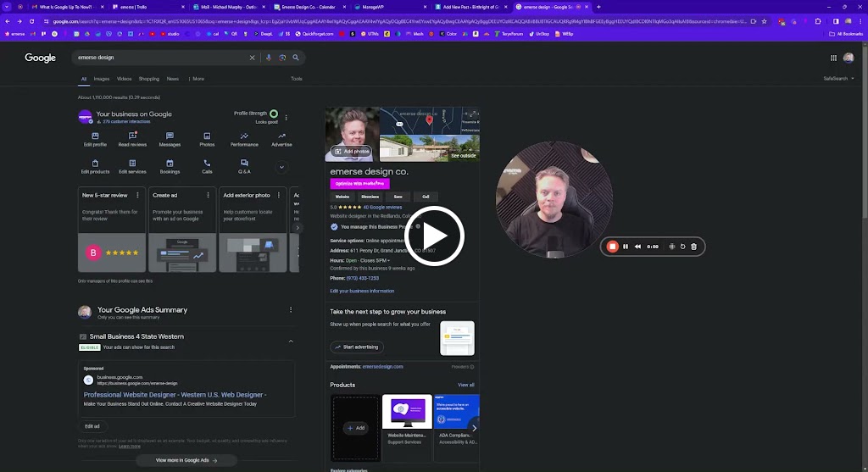Open Edit services shortcut
Viewport: 868px width, 472px height.
132,167
